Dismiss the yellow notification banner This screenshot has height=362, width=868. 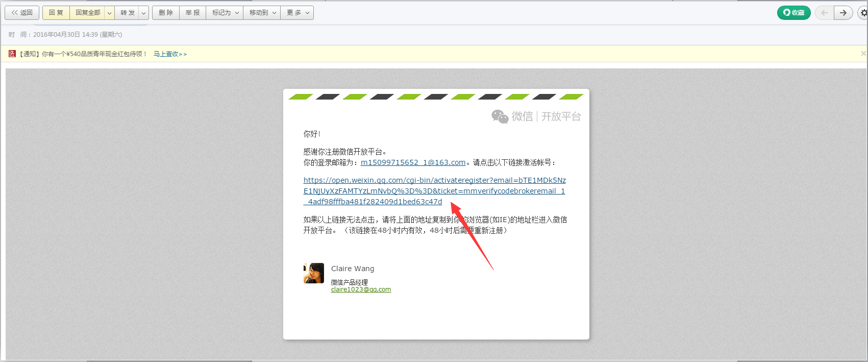click(863, 54)
